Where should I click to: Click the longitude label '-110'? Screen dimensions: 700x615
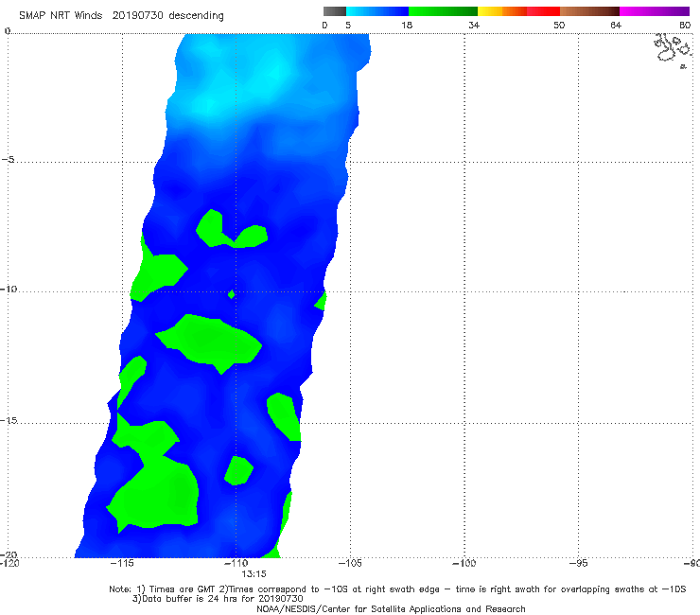pos(236,563)
